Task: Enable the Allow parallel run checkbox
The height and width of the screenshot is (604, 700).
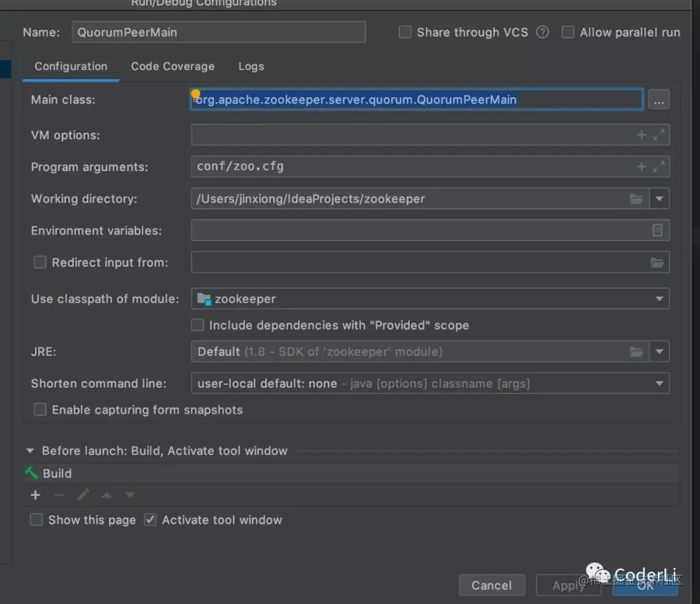Action: pos(567,32)
